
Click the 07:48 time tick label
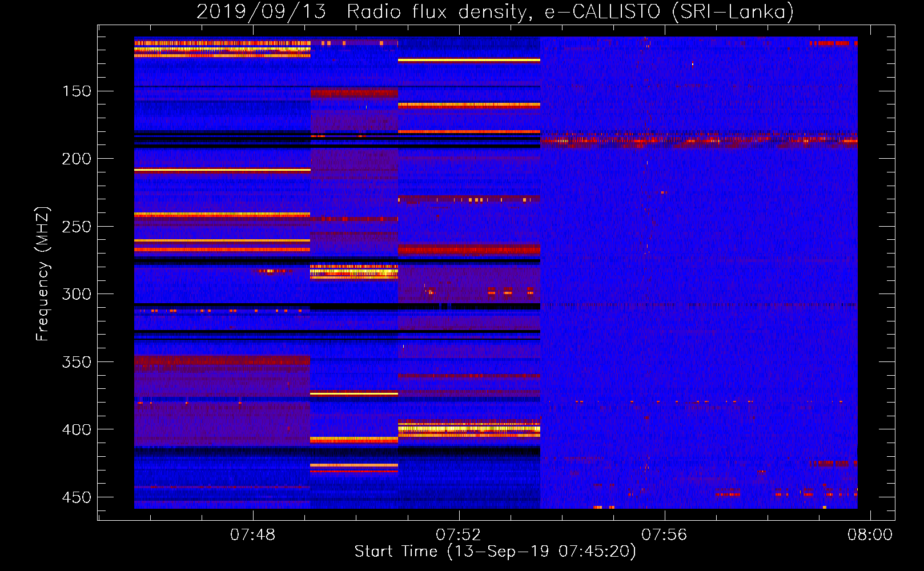click(252, 535)
